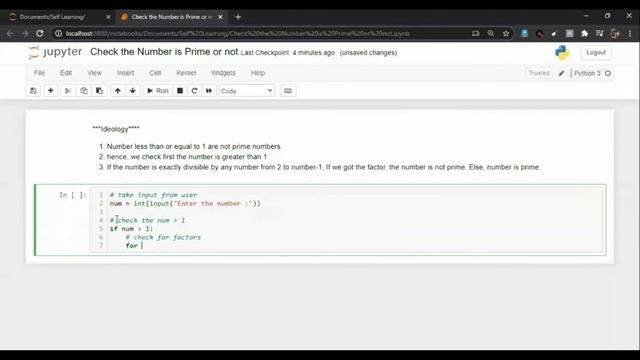Click the 'if num > 1:' code line
Image resolution: width=640 pixels, height=360 pixels.
(x=131, y=229)
